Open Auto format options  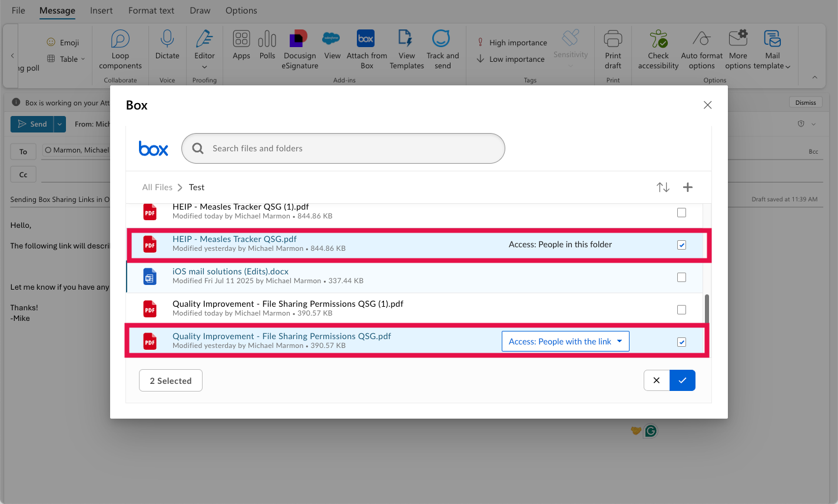point(702,50)
